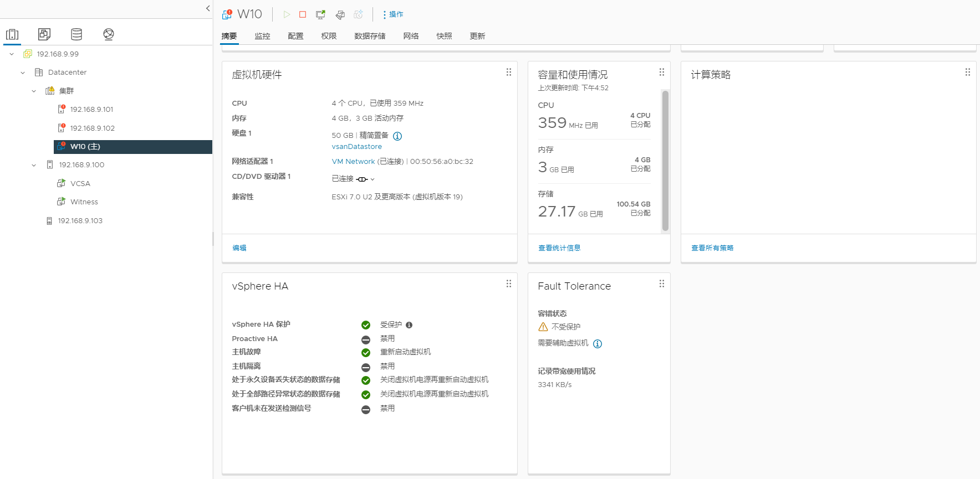Open options of 容量和使用情况 card

662,72
